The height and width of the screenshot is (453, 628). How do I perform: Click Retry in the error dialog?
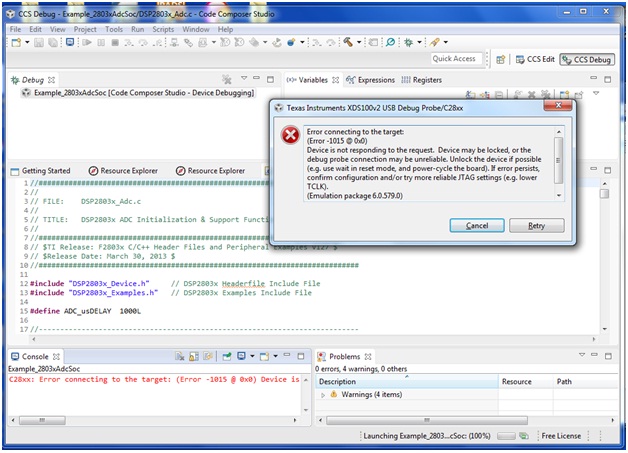tap(537, 225)
